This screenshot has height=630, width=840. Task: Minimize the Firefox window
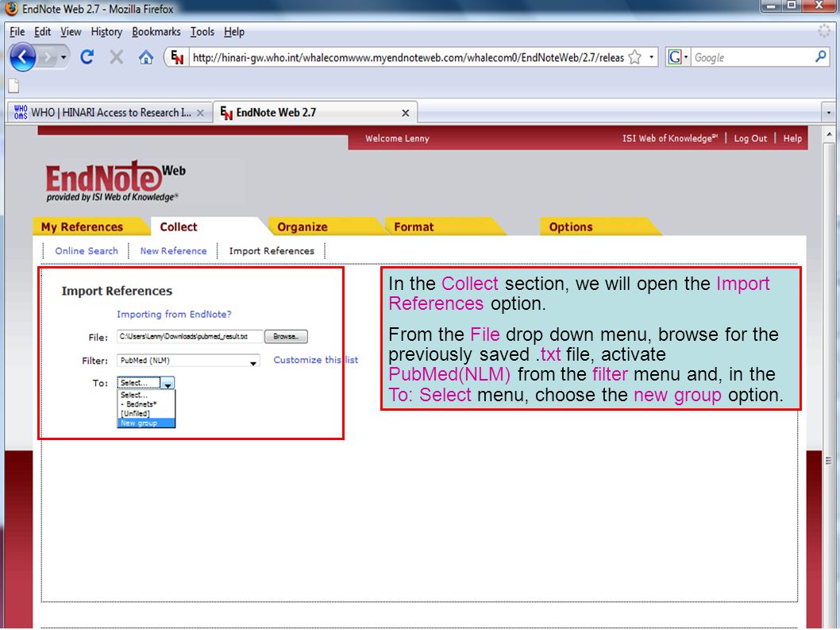click(771, 6)
